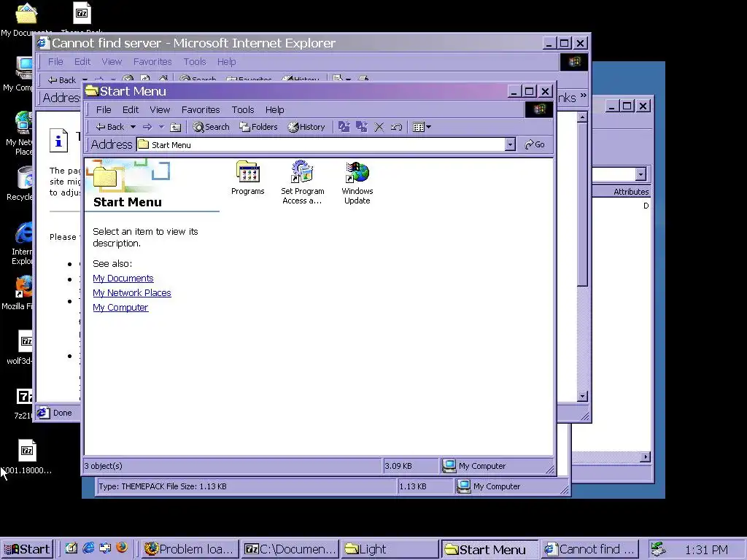Click the Attributes column header in background window

tap(631, 192)
